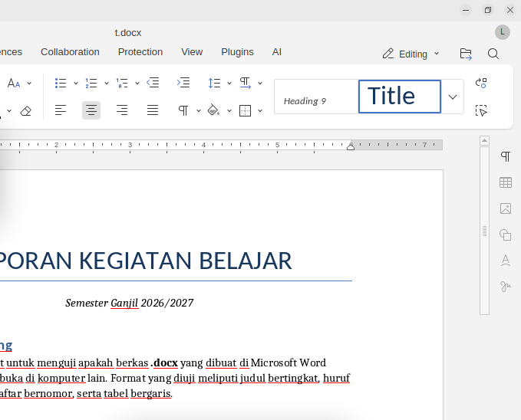Viewport: 521px width, 420px height.
Task: Align the paragraph right
Action: coord(122,110)
